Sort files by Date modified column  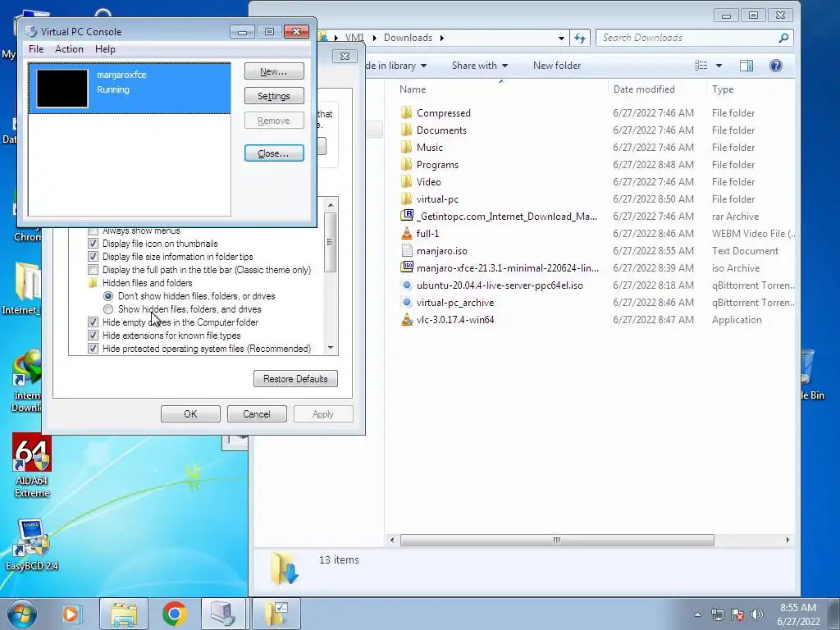(644, 89)
